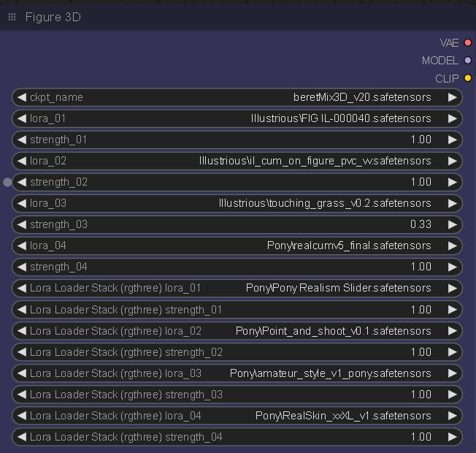The width and height of the screenshot is (476, 453).
Task: Click right arrow on touching_grass_v0.2 lora row
Action: pyautogui.click(x=453, y=203)
